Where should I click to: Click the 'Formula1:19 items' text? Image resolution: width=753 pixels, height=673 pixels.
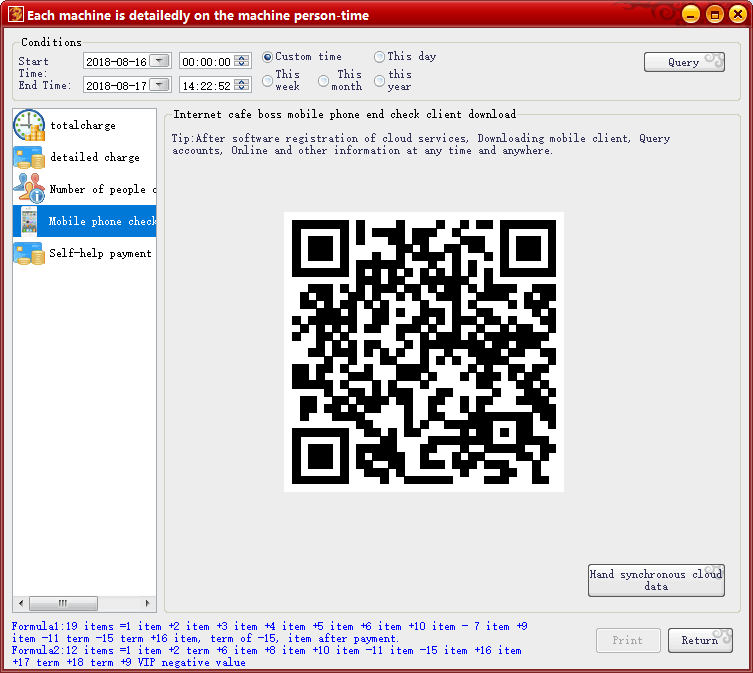pyautogui.click(x=63, y=626)
